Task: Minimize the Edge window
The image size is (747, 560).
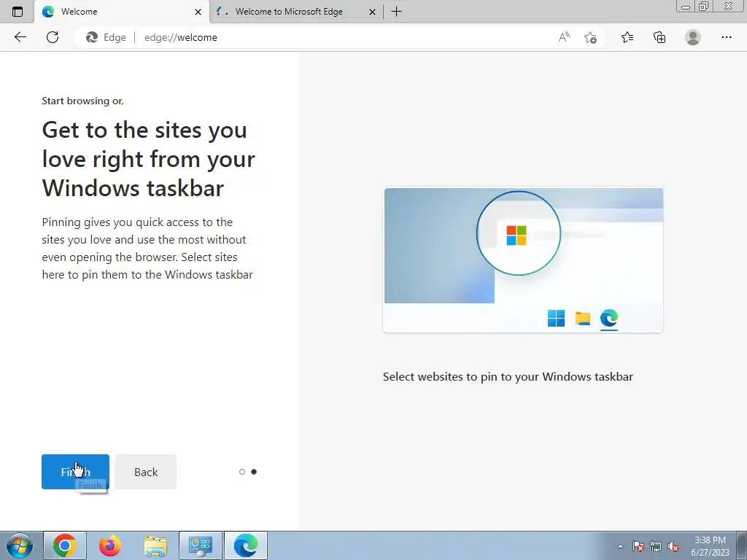Action: [686, 7]
